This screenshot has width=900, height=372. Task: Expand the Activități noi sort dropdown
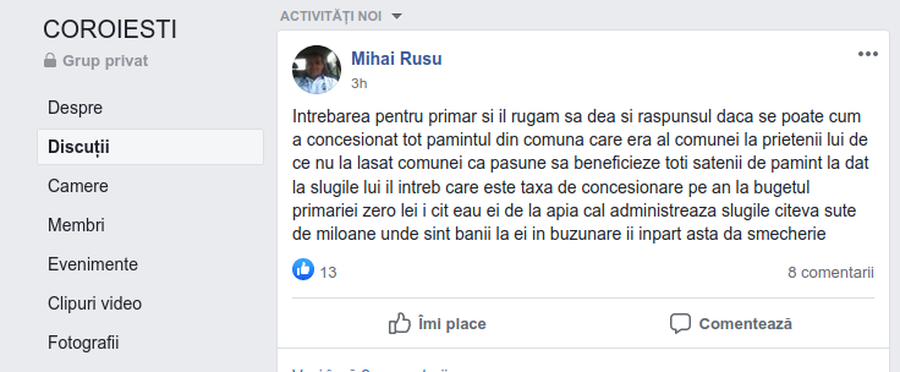(x=341, y=16)
